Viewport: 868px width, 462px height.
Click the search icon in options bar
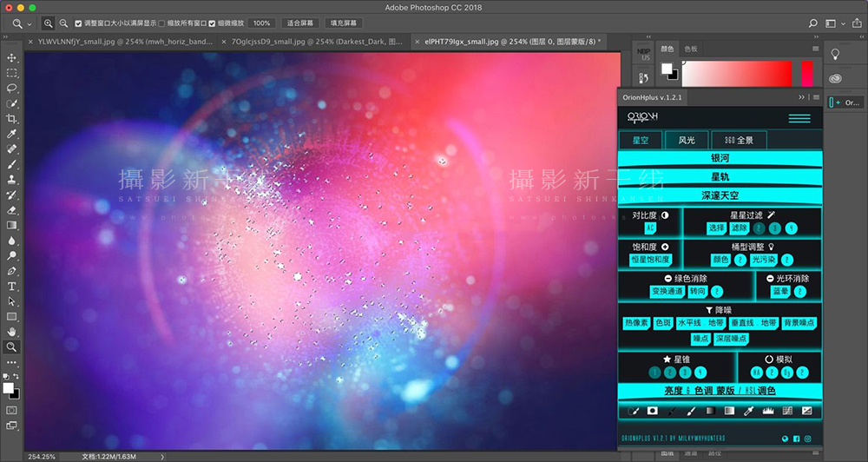pos(813,23)
